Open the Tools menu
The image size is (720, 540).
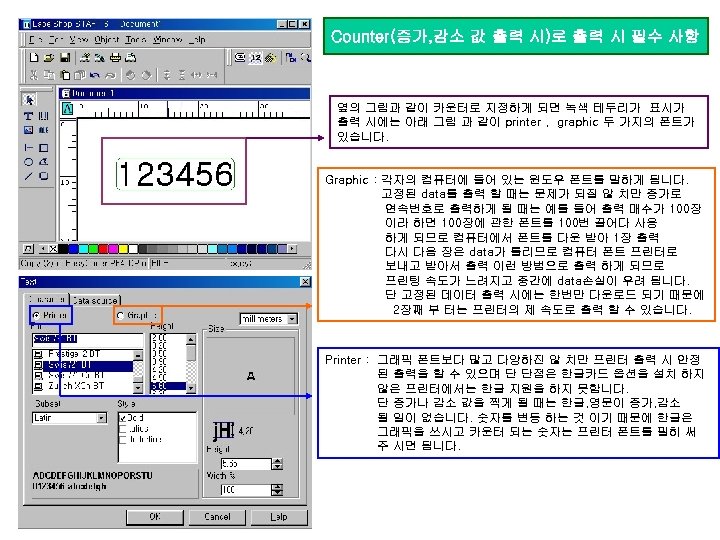pos(135,39)
